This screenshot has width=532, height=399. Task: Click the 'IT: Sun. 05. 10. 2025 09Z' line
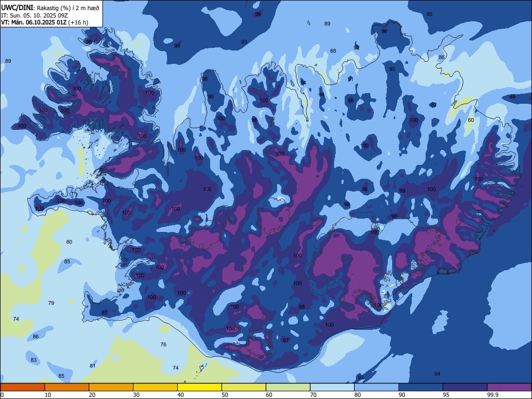click(x=35, y=15)
